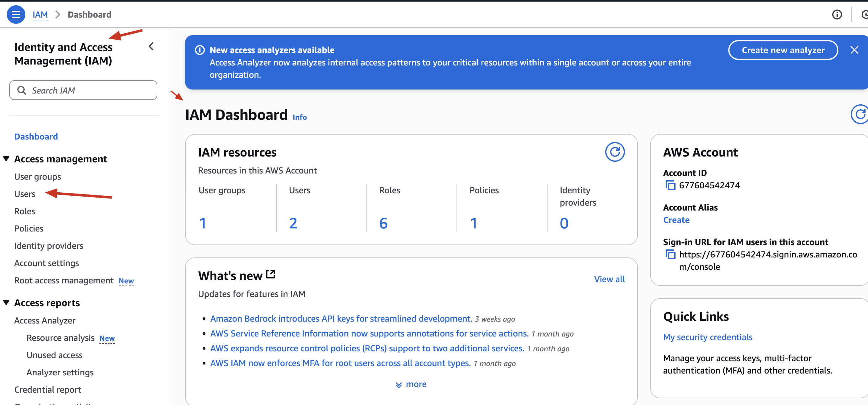
Task: Open Roles in the sidebar
Action: coord(25,211)
